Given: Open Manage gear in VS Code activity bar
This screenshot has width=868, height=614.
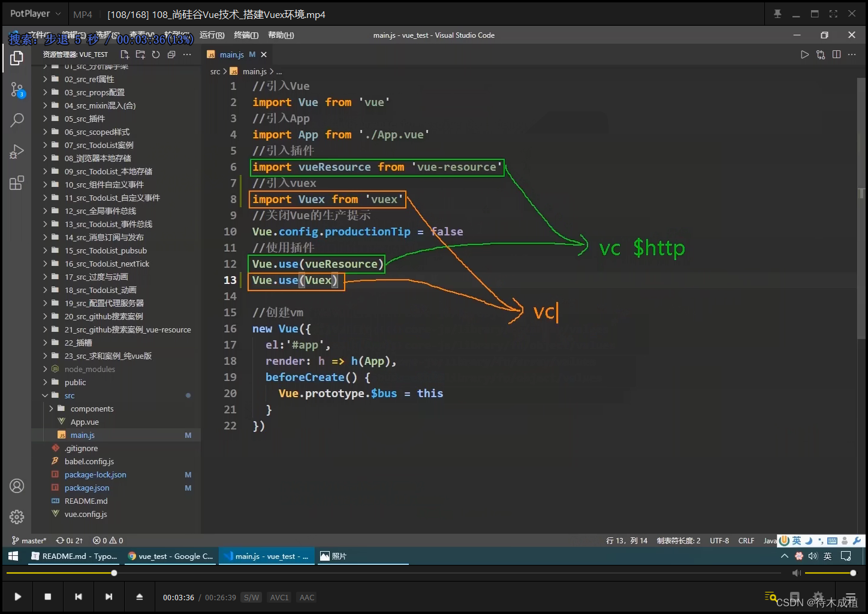Looking at the screenshot, I should tap(17, 516).
